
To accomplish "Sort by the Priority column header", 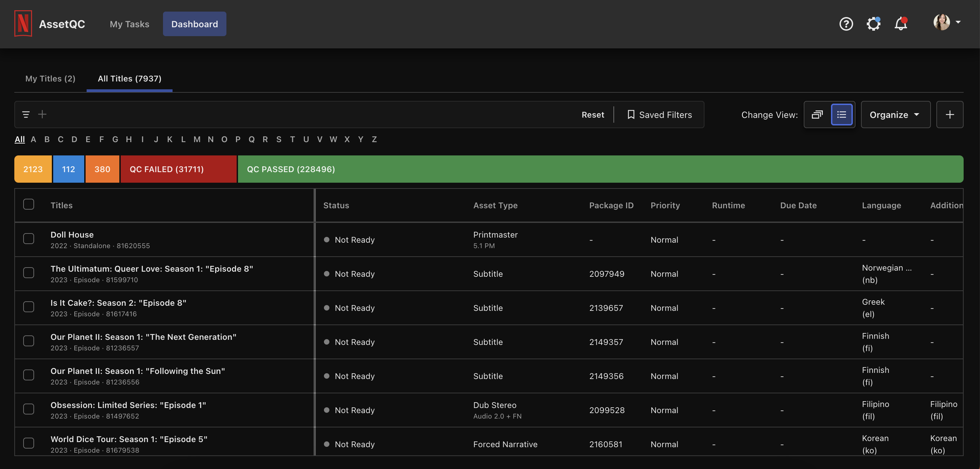I will point(665,206).
